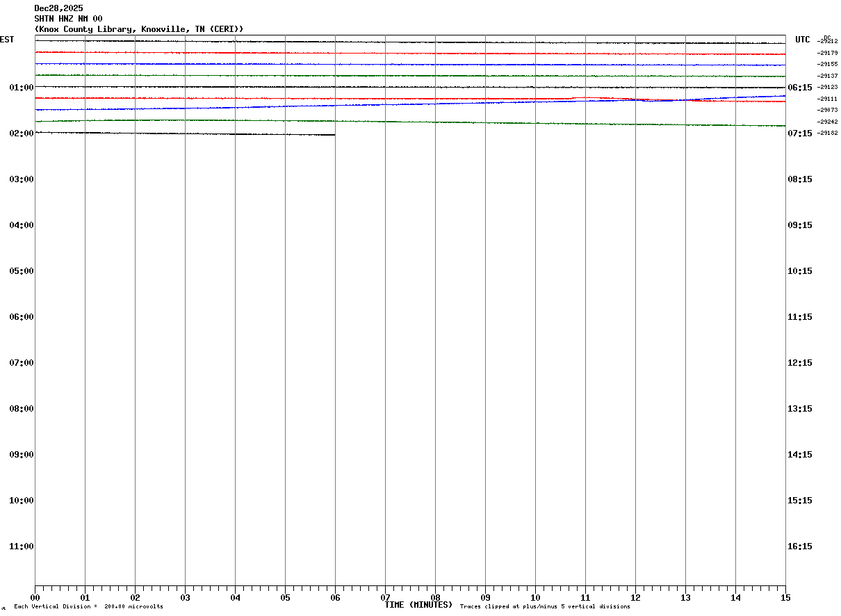The image size is (841, 616).
Task: Click the "UTC" time zone label
Action: (x=803, y=40)
